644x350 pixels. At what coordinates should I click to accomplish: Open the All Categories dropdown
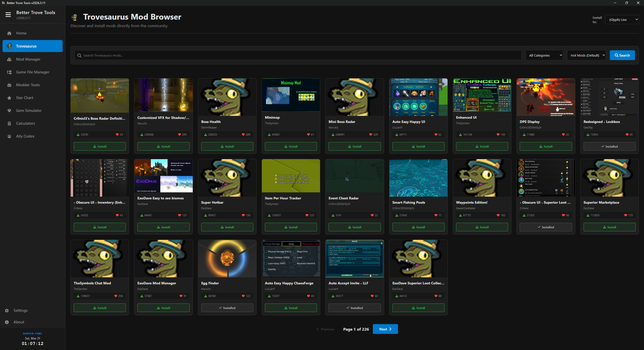544,55
